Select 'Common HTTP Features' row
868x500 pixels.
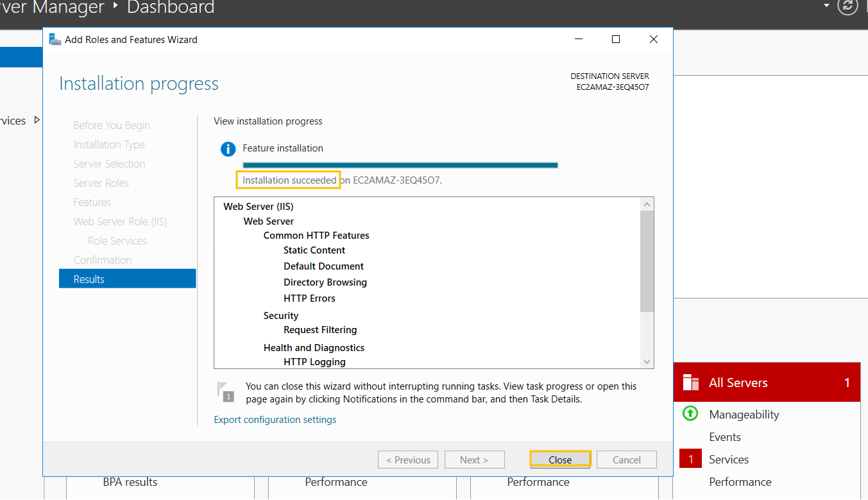[x=316, y=236]
